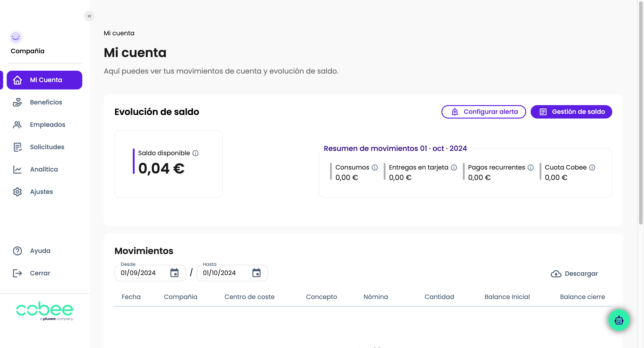
Task: Open Ajustes settings page
Action: pyautogui.click(x=41, y=192)
